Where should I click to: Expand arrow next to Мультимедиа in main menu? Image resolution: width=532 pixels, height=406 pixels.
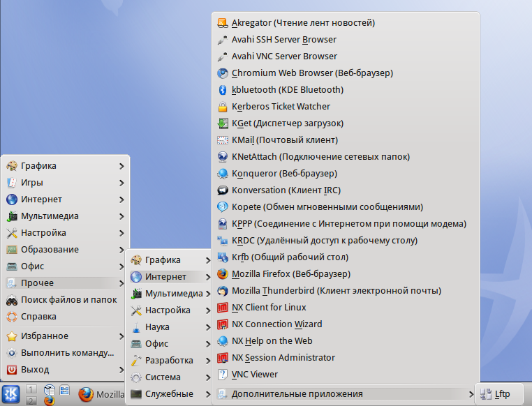click(121, 216)
